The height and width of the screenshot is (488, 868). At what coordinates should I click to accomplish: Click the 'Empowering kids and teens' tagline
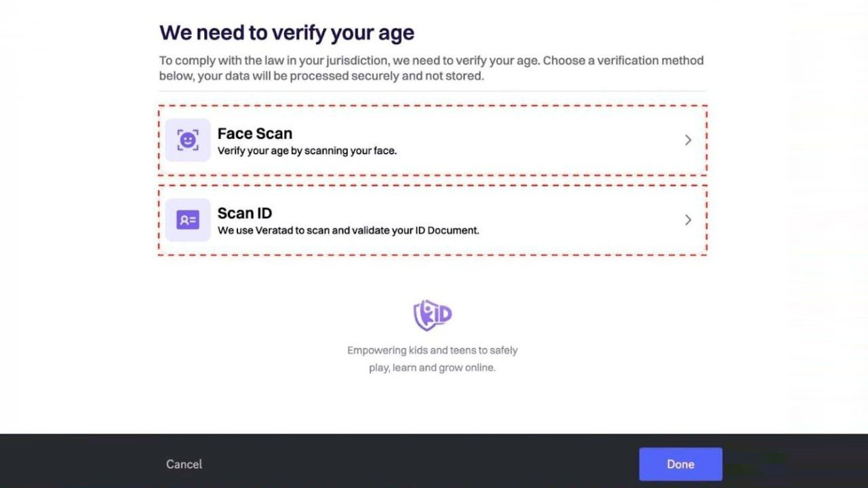tap(433, 350)
